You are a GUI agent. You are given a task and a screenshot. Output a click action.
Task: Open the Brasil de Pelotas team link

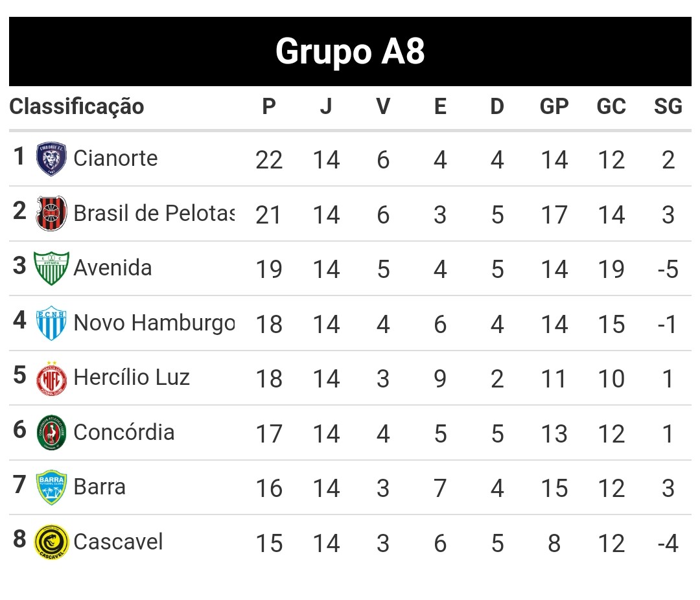[x=154, y=213]
